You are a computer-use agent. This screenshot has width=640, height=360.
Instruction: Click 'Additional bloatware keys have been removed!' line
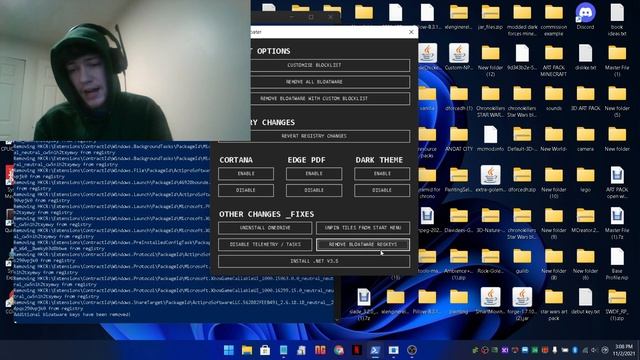point(72,315)
